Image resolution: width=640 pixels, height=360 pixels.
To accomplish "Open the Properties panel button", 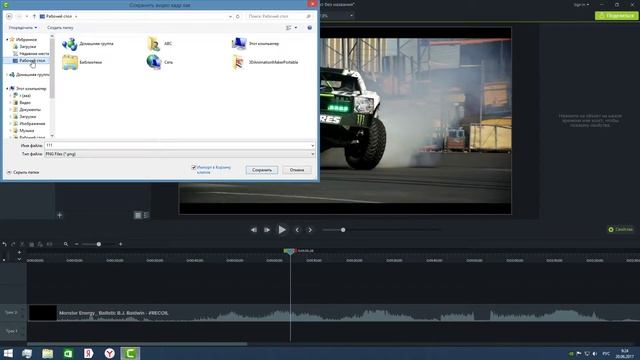I will [620, 229].
